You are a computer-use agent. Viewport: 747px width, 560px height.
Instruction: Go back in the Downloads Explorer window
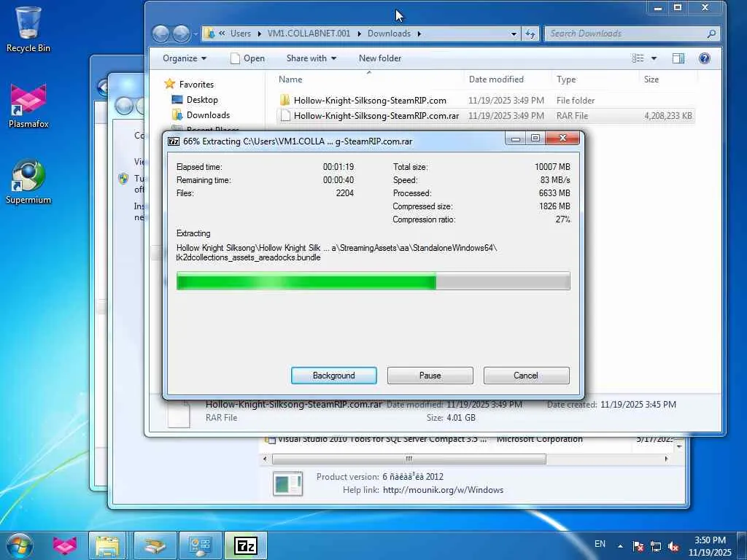click(x=161, y=34)
